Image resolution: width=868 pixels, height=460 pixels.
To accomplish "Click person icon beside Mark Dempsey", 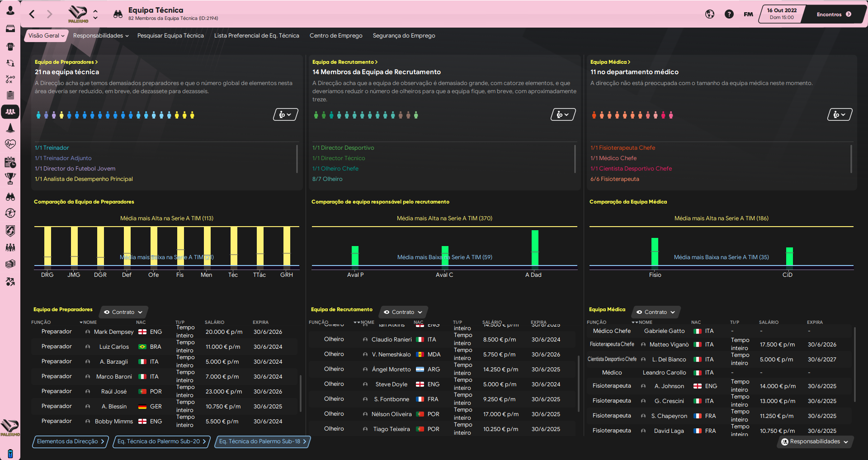I will 88,332.
